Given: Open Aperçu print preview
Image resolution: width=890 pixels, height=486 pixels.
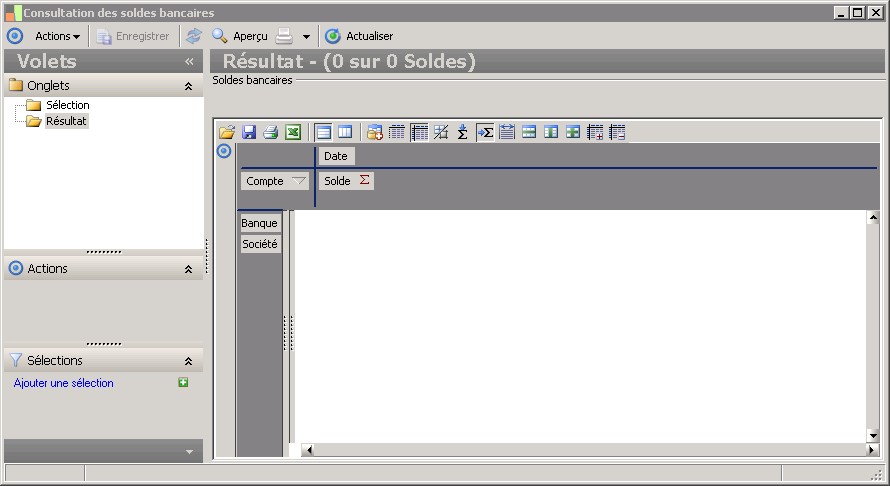Looking at the screenshot, I should click(240, 36).
